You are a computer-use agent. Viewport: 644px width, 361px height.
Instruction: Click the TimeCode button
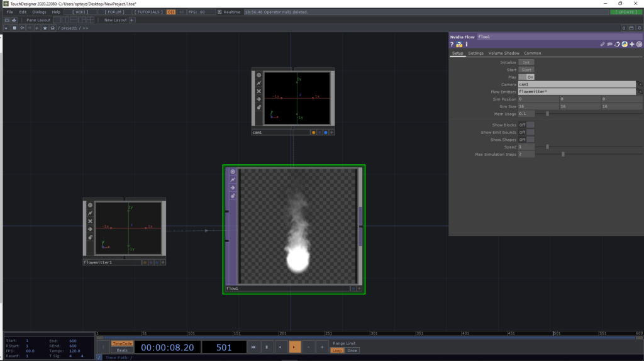122,343
